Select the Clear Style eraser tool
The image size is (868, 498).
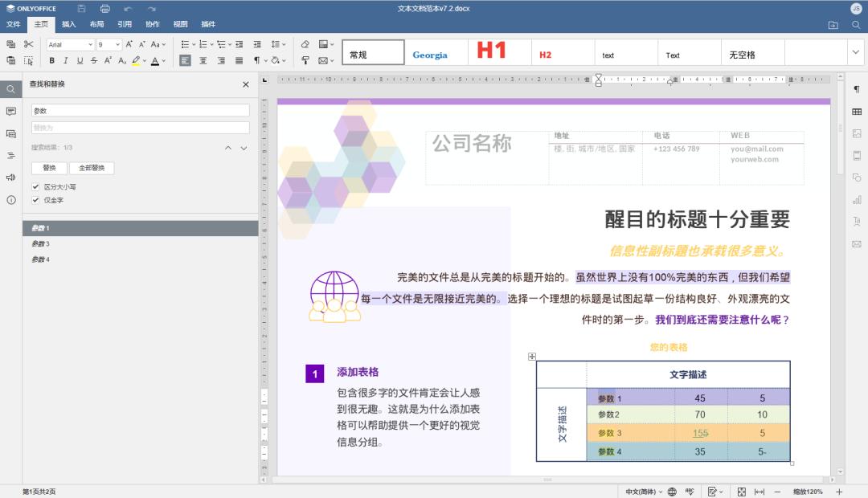point(303,44)
